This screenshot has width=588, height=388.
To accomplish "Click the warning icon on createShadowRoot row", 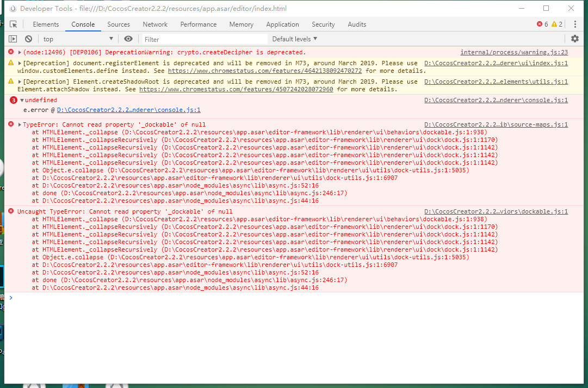I will click(11, 82).
